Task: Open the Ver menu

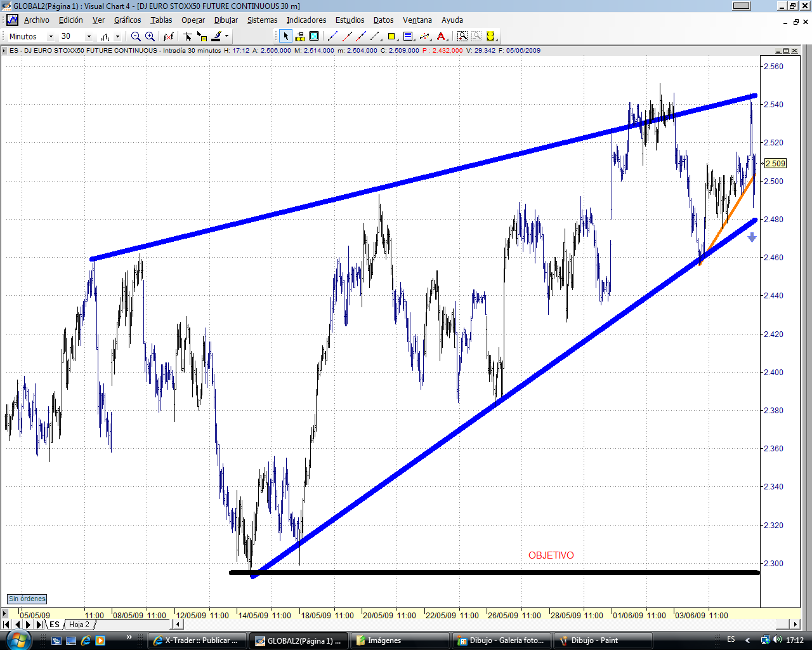Action: (98, 20)
